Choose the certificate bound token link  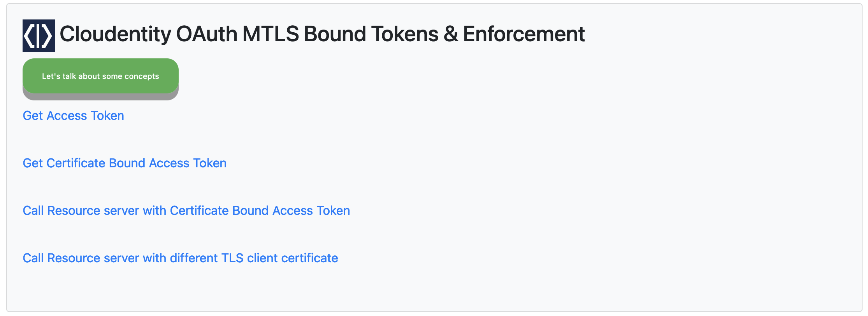coord(125,163)
